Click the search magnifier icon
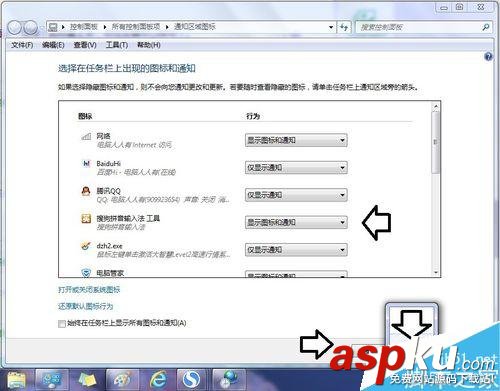Image resolution: width=500 pixels, height=391 pixels. coord(486,27)
